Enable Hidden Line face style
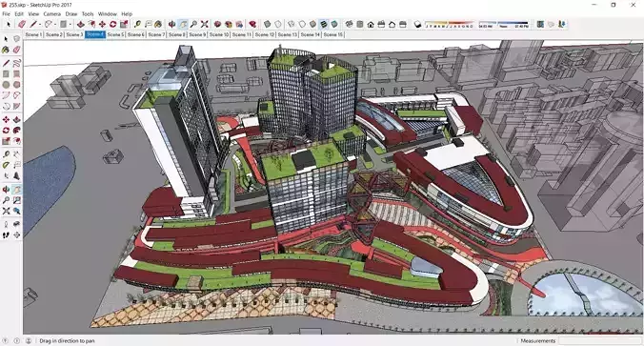Viewport: 644px width, 346px height. point(302,24)
